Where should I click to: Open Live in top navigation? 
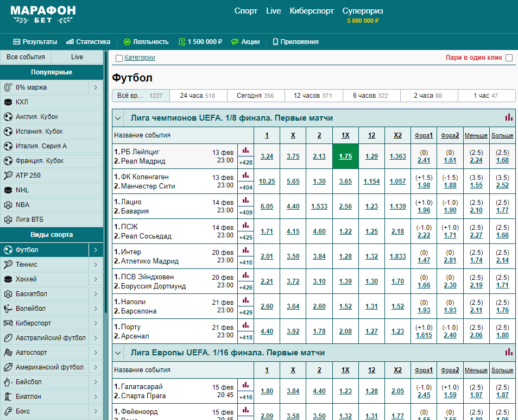[x=274, y=11]
